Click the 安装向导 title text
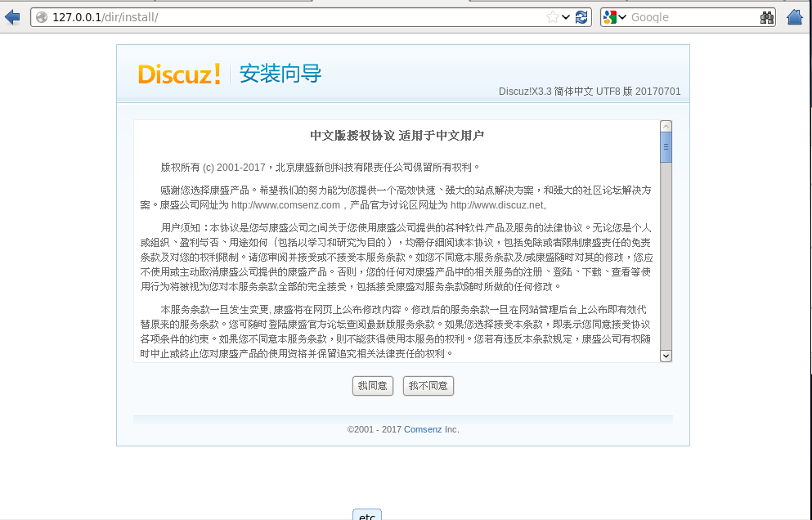 (x=280, y=74)
